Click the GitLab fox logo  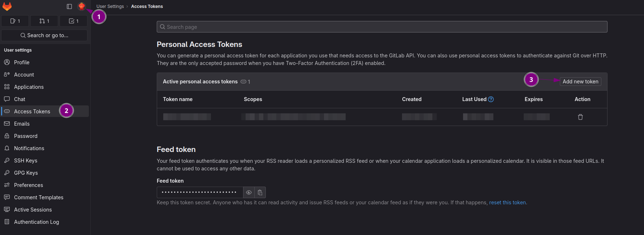[x=7, y=6]
